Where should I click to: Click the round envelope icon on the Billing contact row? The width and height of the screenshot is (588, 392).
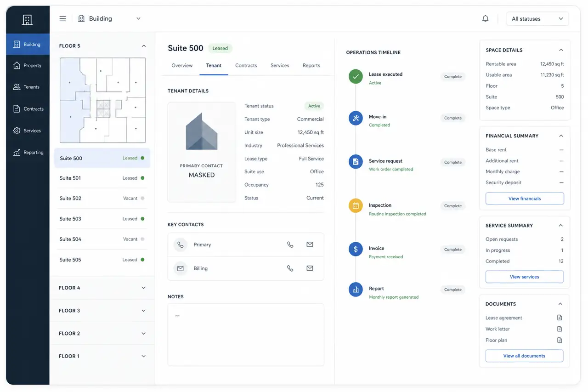(181, 268)
